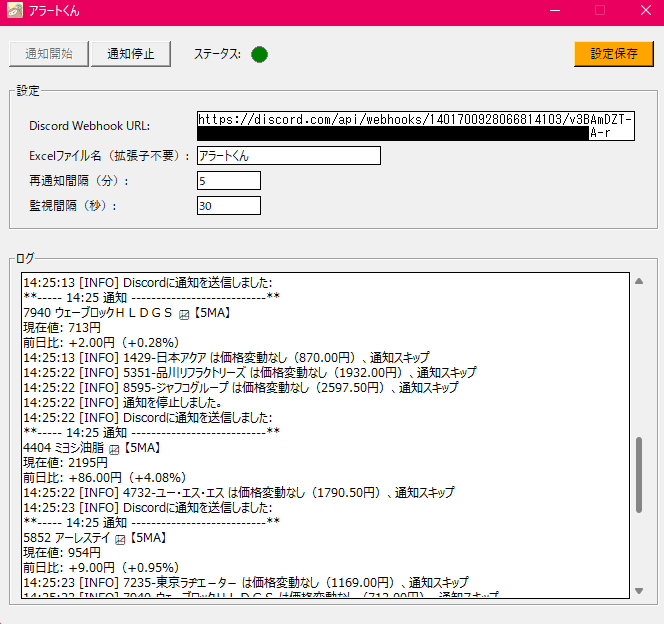Click log line 前日比: +86.00円 (+4.08%)
Viewport: 664px width, 624px height.
(x=105, y=478)
